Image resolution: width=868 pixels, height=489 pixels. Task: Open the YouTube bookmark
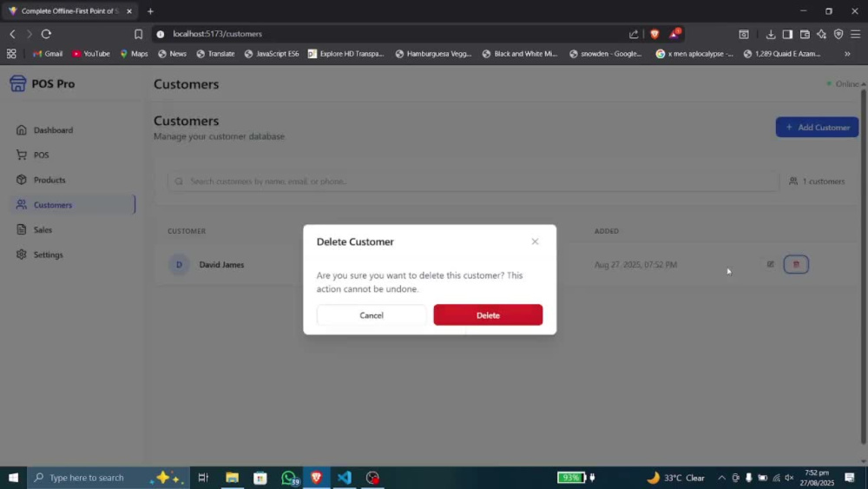(91, 54)
